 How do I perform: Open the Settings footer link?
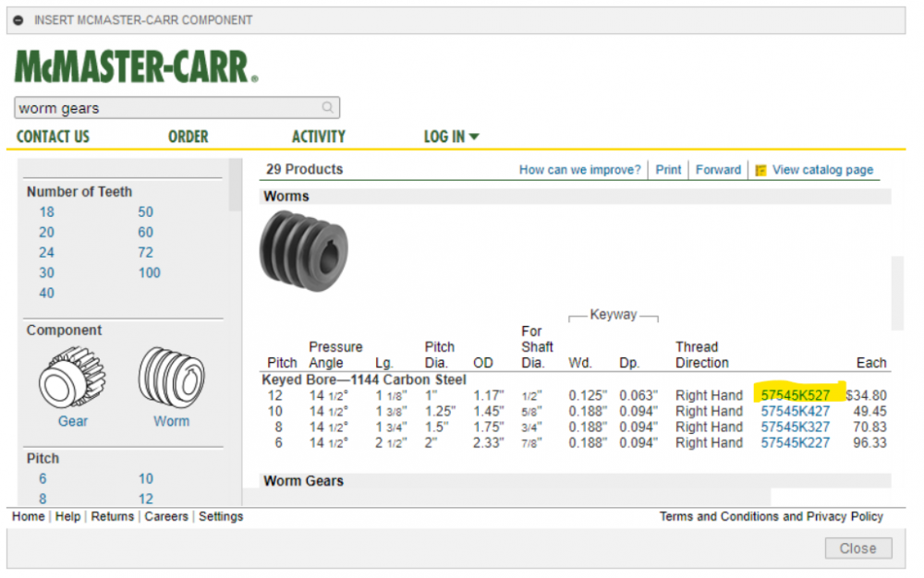pyautogui.click(x=221, y=516)
